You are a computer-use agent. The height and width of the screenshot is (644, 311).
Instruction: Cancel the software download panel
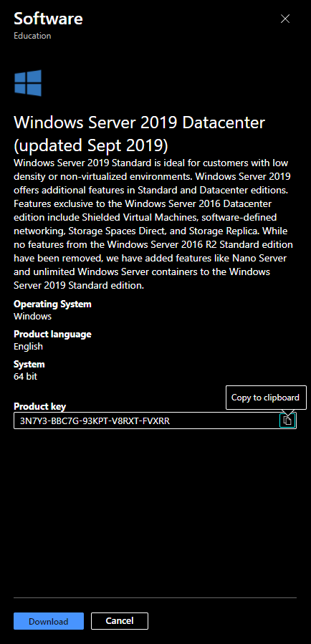pyautogui.click(x=120, y=621)
